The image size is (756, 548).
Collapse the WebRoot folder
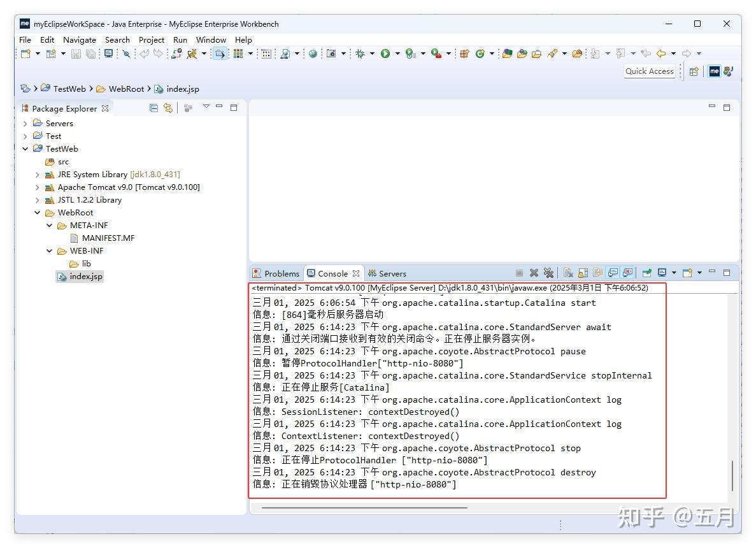pyautogui.click(x=37, y=212)
